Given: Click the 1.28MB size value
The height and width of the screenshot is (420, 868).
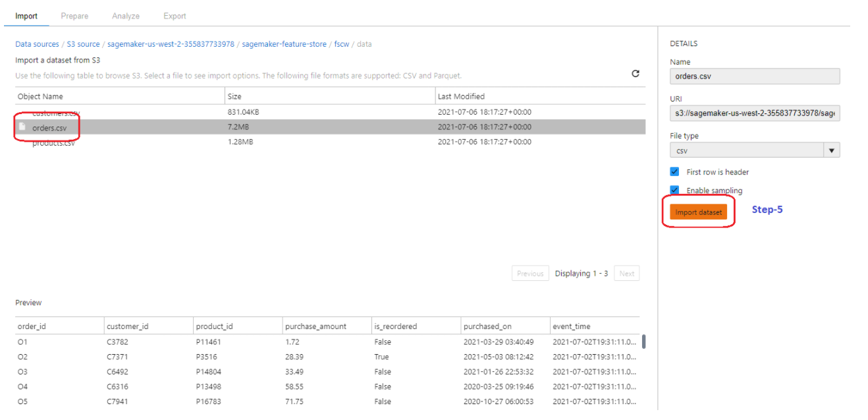Looking at the screenshot, I should click(240, 142).
